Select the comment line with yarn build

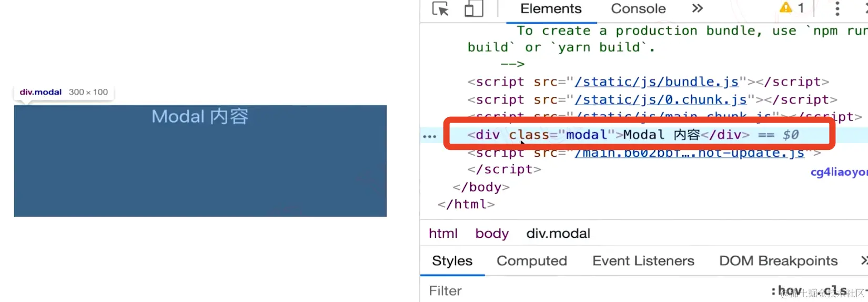pyautogui.click(x=561, y=47)
